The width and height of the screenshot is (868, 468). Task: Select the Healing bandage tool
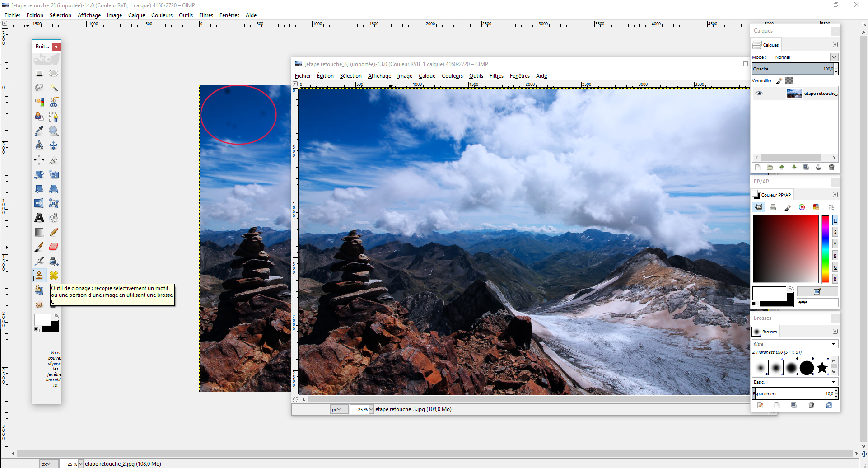(54, 275)
